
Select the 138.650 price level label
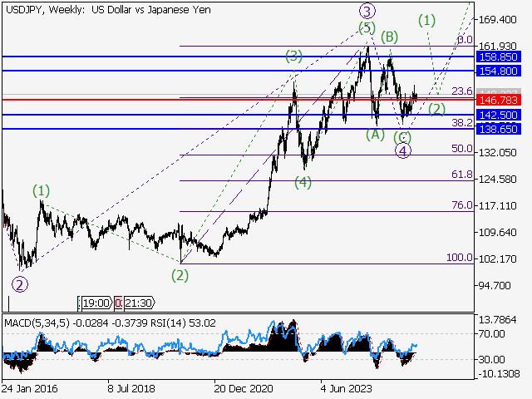coord(499,129)
